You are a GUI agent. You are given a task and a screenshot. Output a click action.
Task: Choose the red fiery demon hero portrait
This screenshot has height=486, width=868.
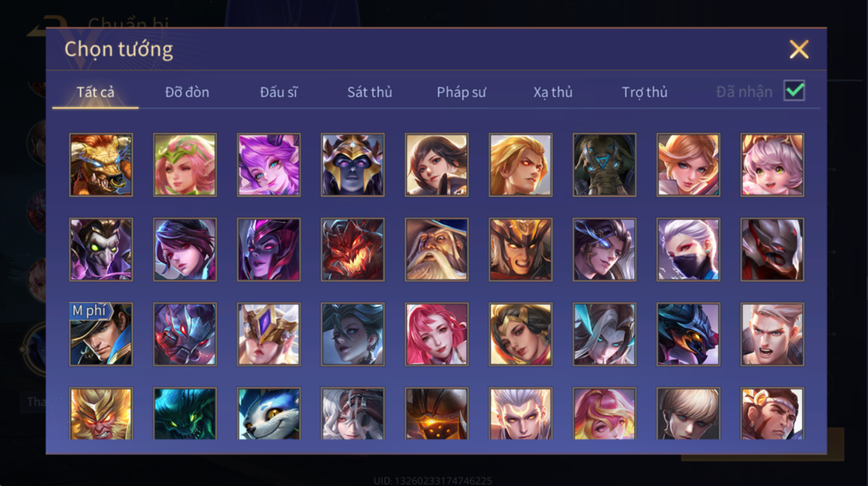tap(353, 249)
